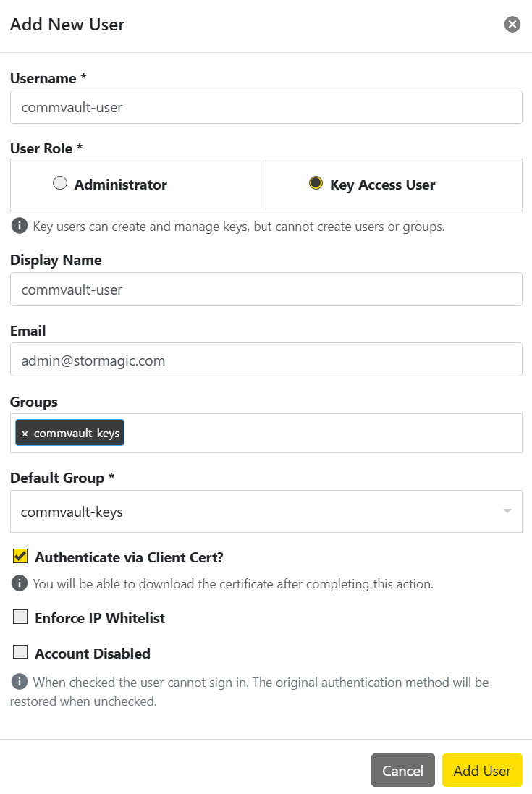532x794 pixels.
Task: Focus the Display Name input field
Action: point(266,289)
